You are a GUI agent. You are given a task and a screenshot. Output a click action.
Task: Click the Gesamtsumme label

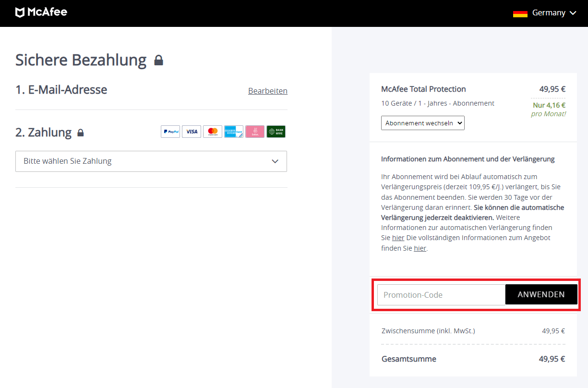[x=409, y=359]
